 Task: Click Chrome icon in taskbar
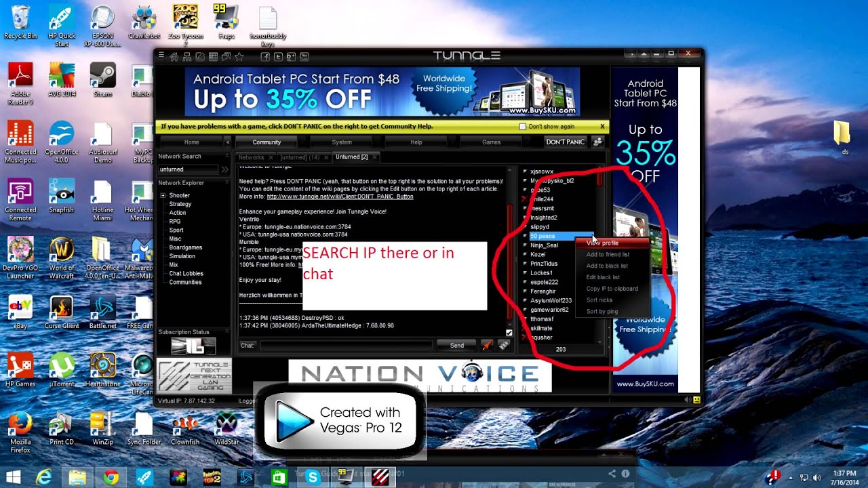pos(111,477)
